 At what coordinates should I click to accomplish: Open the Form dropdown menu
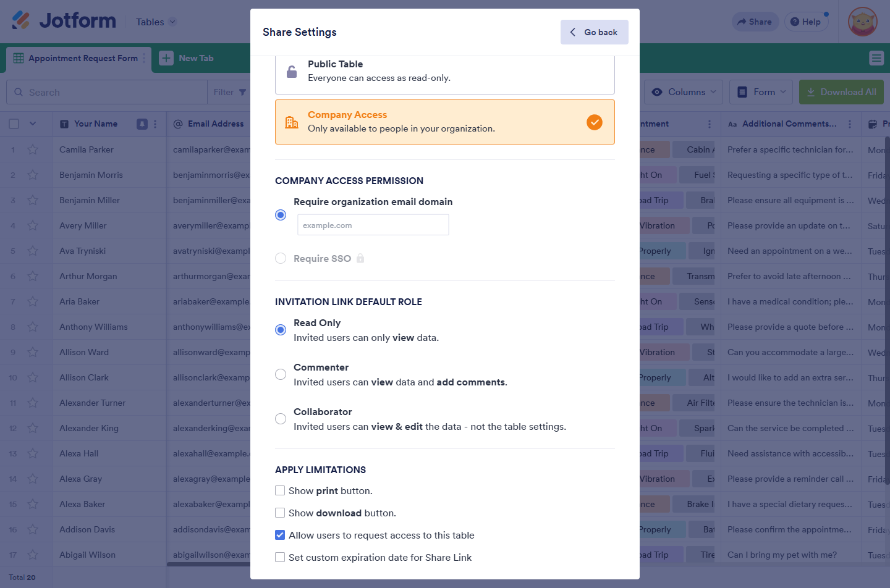point(761,92)
